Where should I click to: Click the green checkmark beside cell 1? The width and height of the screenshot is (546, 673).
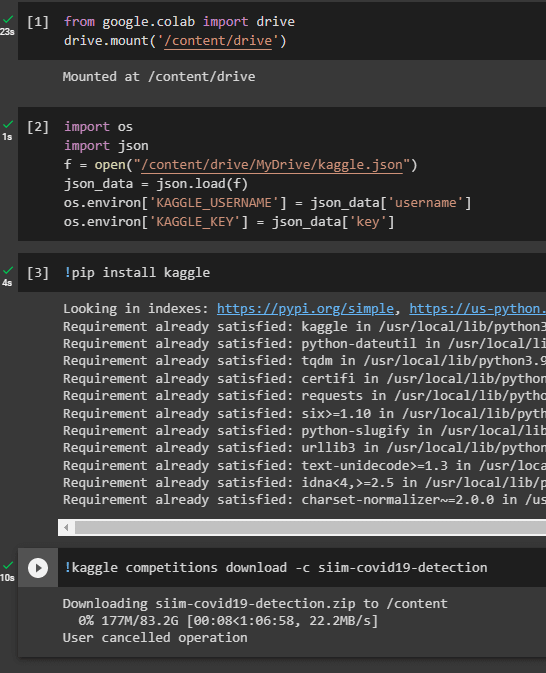8,19
